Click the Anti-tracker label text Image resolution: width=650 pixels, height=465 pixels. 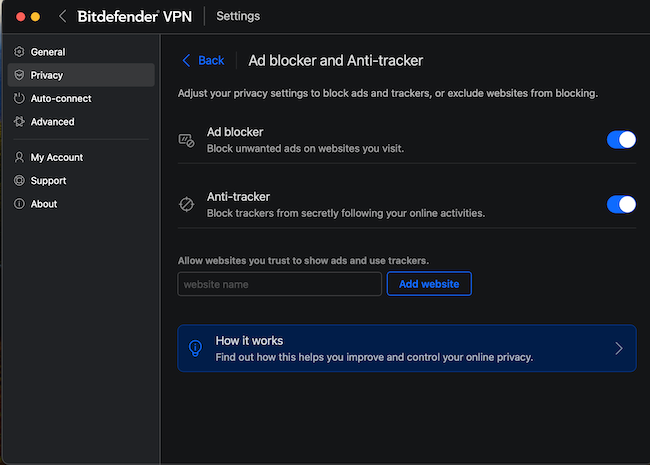pyautogui.click(x=238, y=196)
